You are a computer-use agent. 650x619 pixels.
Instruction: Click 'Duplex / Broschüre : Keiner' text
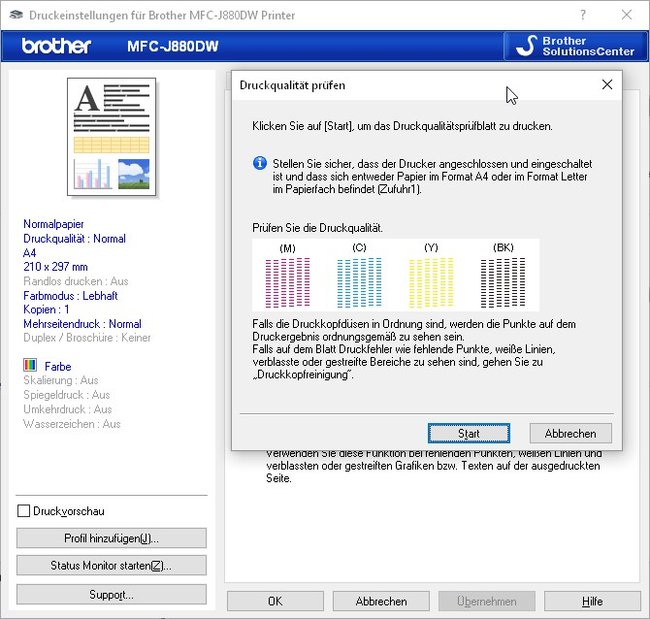[x=87, y=337]
